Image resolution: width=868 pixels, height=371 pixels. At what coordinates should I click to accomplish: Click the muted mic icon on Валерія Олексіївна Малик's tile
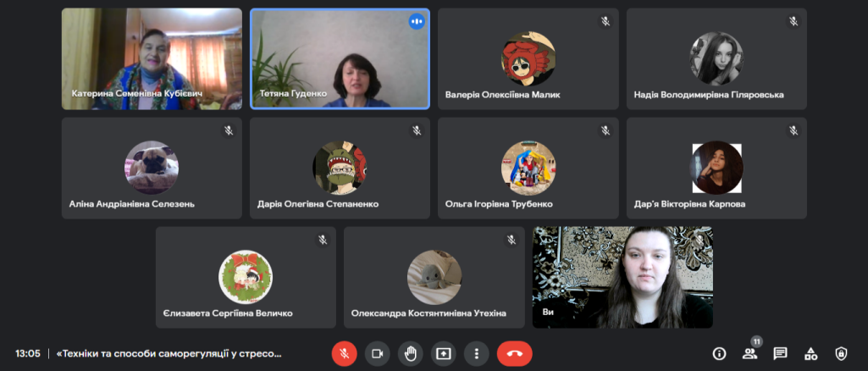605,21
